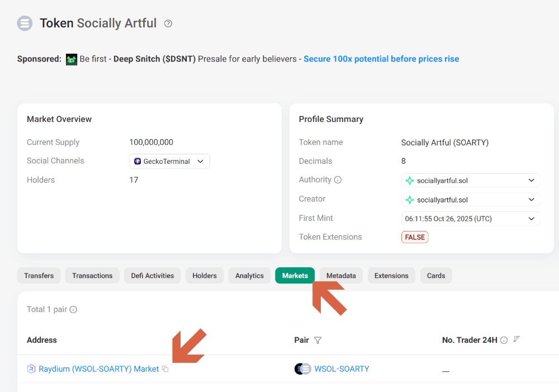
Task: Click the Secure 100x potential sponsored link
Action: pyautogui.click(x=381, y=59)
